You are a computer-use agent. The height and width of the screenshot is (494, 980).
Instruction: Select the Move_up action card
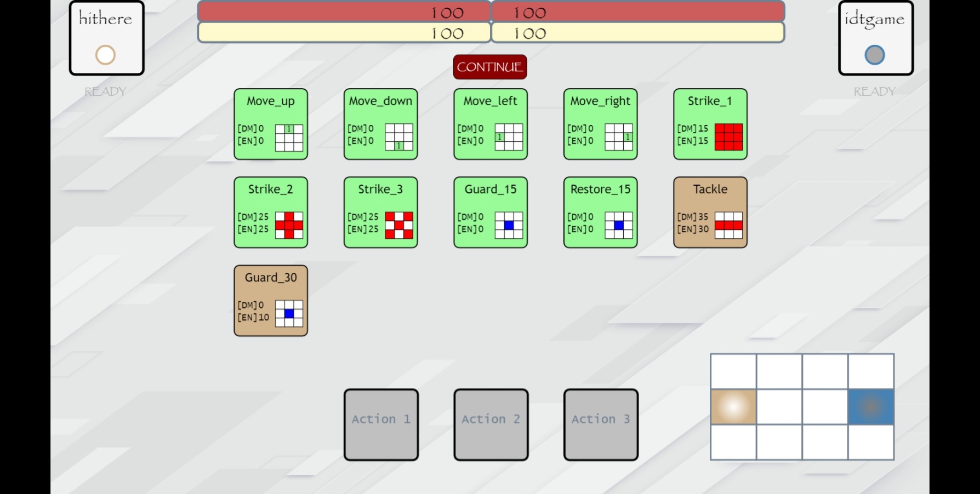click(x=271, y=124)
